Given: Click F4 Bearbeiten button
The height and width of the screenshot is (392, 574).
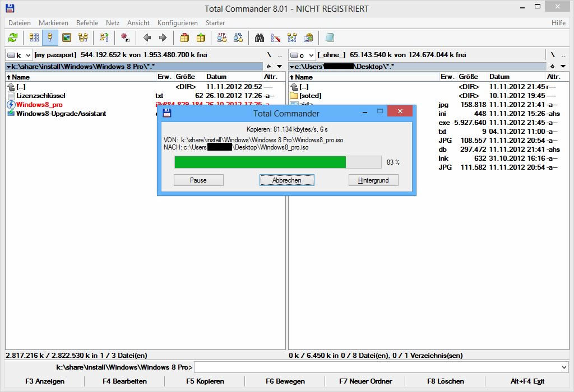Looking at the screenshot, I should pyautogui.click(x=125, y=381).
